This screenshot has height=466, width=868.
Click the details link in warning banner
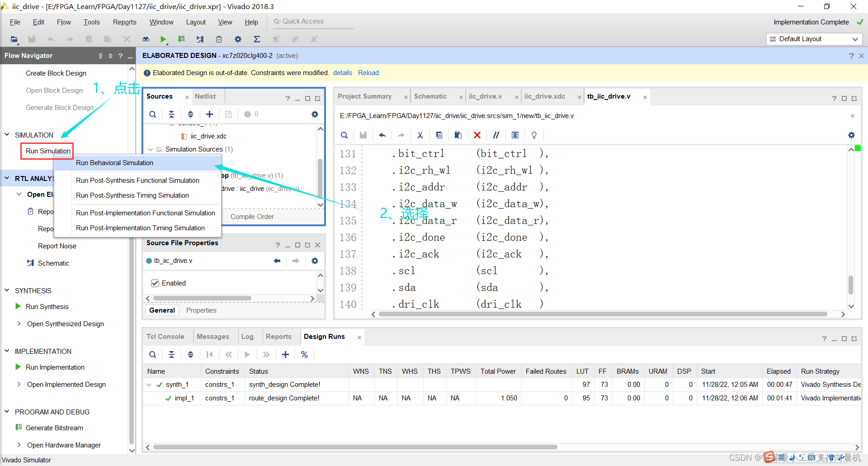coord(343,73)
